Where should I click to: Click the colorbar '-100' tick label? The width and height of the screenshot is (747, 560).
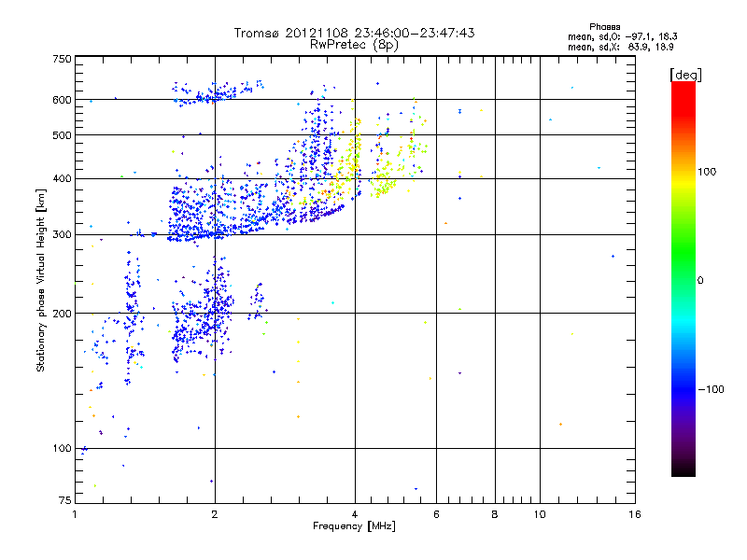pyautogui.click(x=711, y=389)
